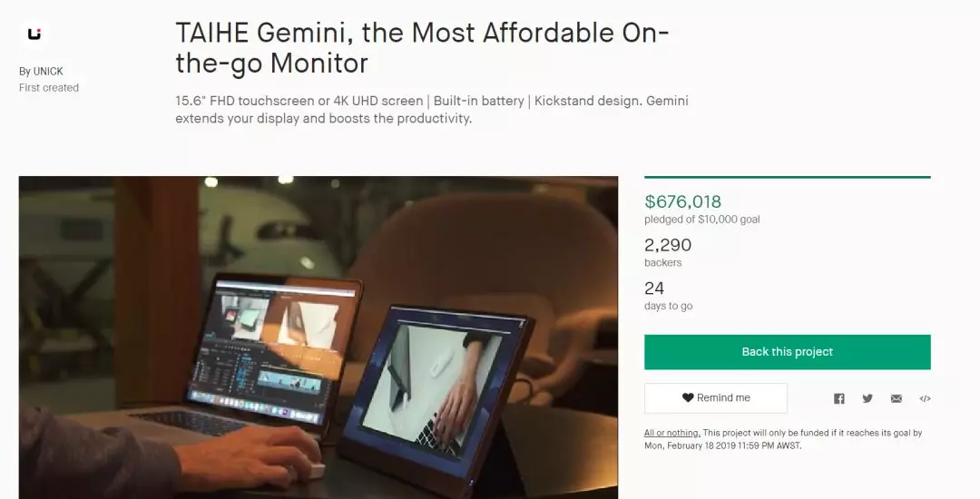Click the 2,290 backers count
Image resolution: width=980 pixels, height=499 pixels.
click(668, 245)
